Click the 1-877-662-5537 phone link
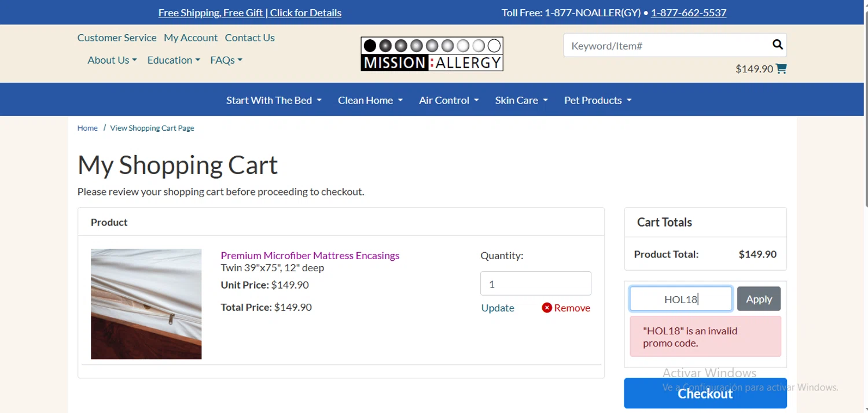The width and height of the screenshot is (868, 413). click(x=689, y=13)
